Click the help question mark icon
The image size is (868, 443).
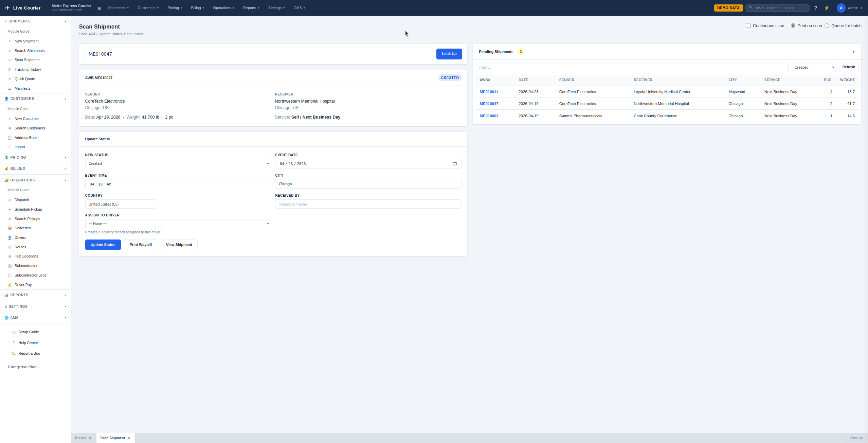pos(815,8)
